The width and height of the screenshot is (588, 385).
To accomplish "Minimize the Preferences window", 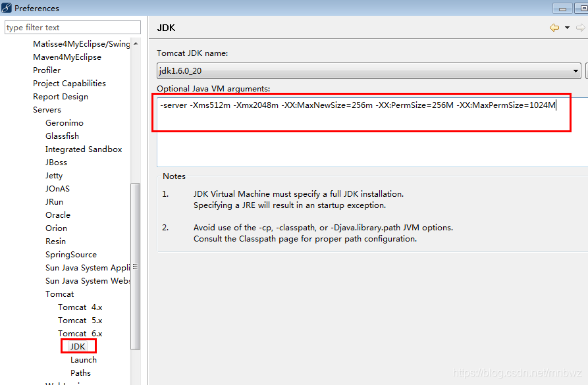I will pyautogui.click(x=562, y=9).
